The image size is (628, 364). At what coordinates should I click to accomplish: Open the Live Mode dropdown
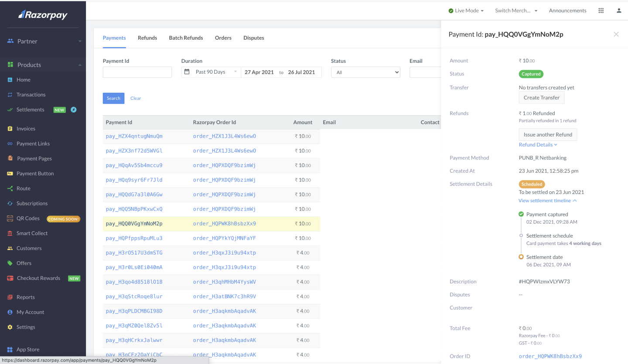(x=466, y=10)
